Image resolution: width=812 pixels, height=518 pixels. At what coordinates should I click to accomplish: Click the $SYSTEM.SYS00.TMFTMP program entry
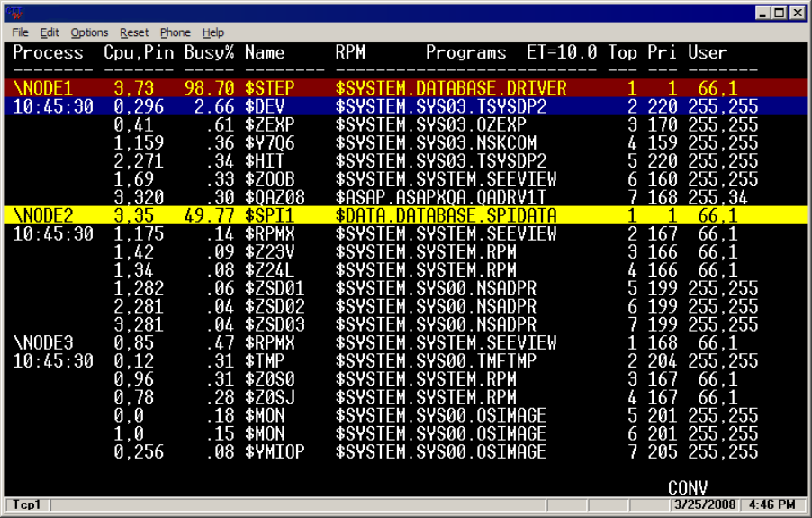click(440, 361)
